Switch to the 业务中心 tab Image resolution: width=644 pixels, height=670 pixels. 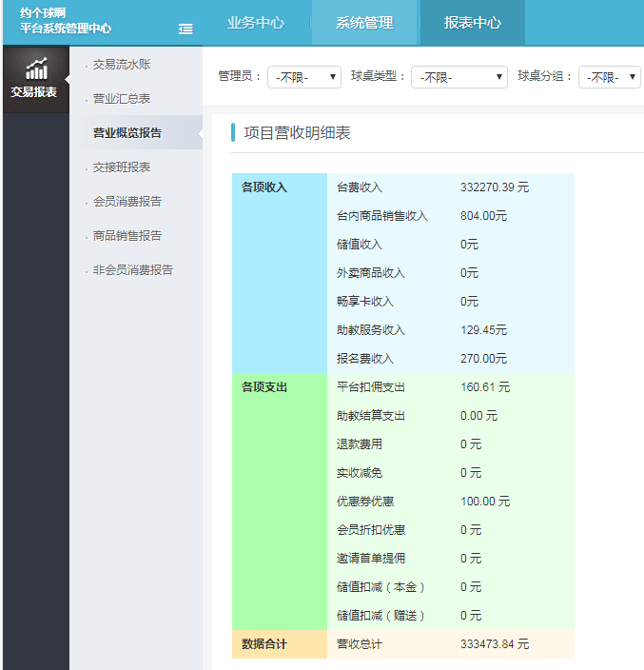[256, 23]
